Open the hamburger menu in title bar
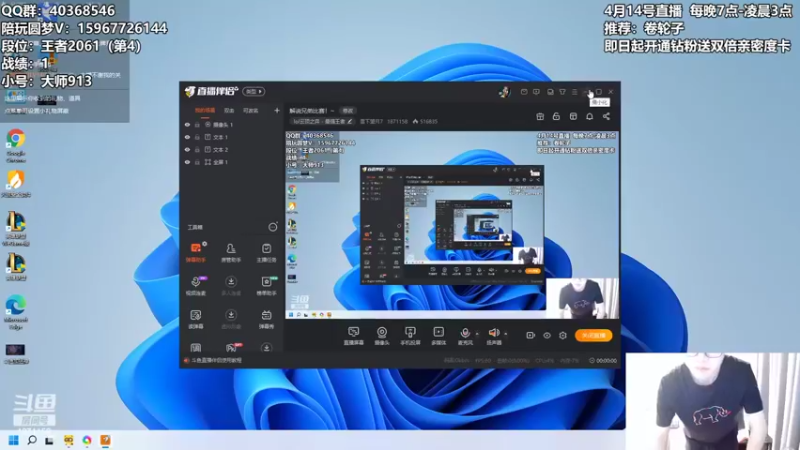 574,92
